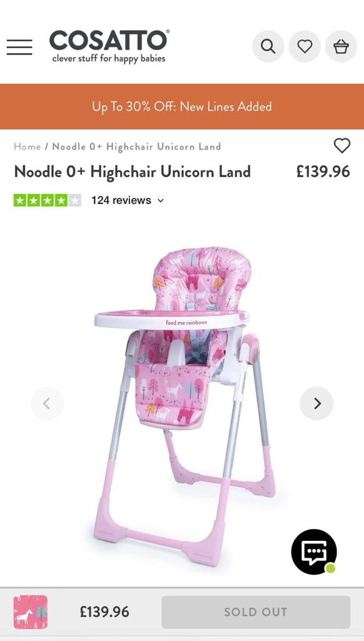Expand the 124 reviews dropdown chevron

[161, 201]
